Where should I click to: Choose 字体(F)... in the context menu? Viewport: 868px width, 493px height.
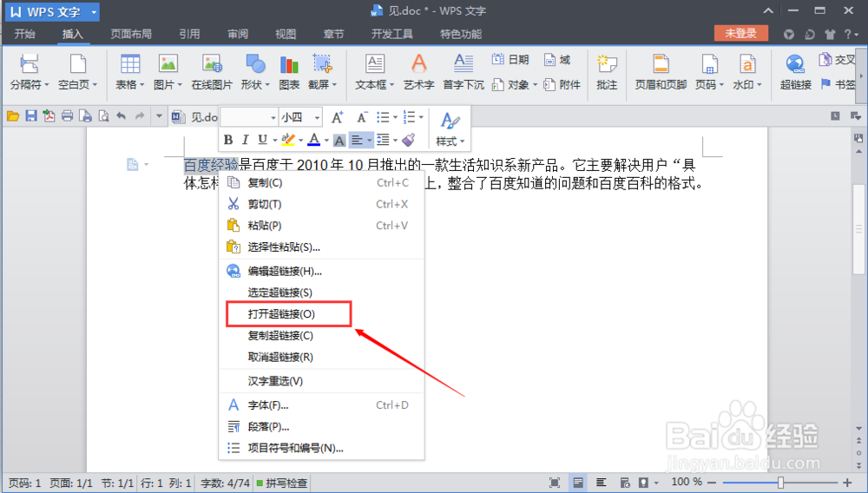[x=322, y=405]
